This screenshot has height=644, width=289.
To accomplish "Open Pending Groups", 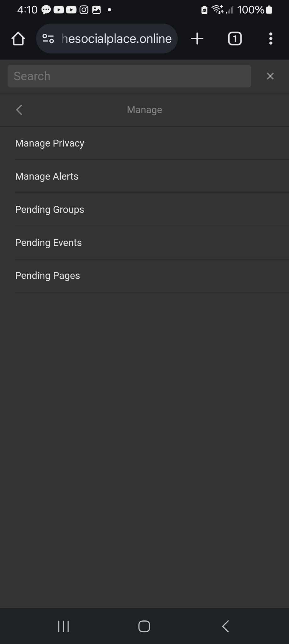I will point(50,210).
